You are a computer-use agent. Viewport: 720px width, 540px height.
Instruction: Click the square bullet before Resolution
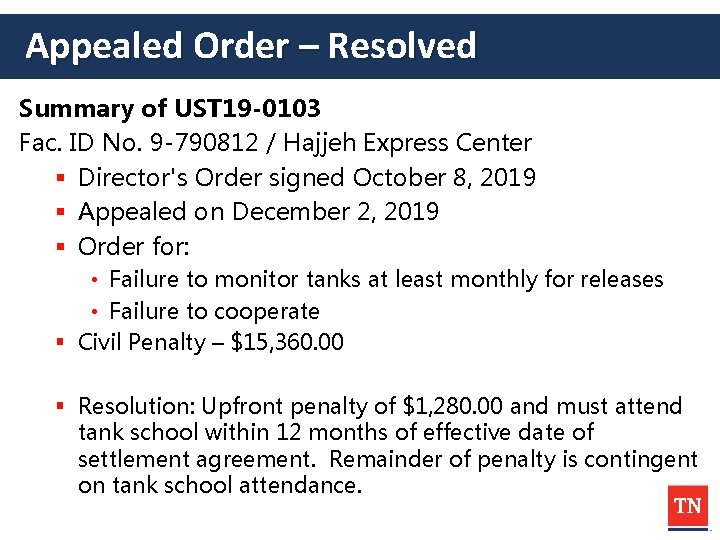[x=61, y=406]
